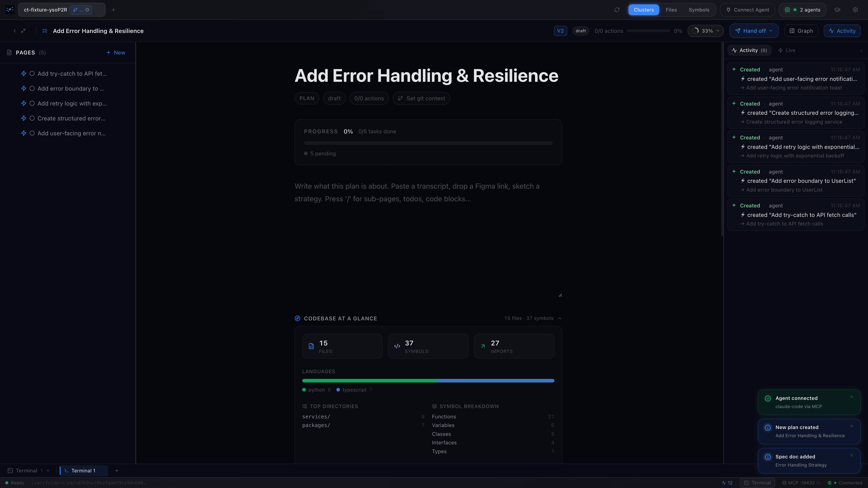Viewport: 868px width, 488px height.
Task: Click the text area resize handle
Action: [x=560, y=295]
